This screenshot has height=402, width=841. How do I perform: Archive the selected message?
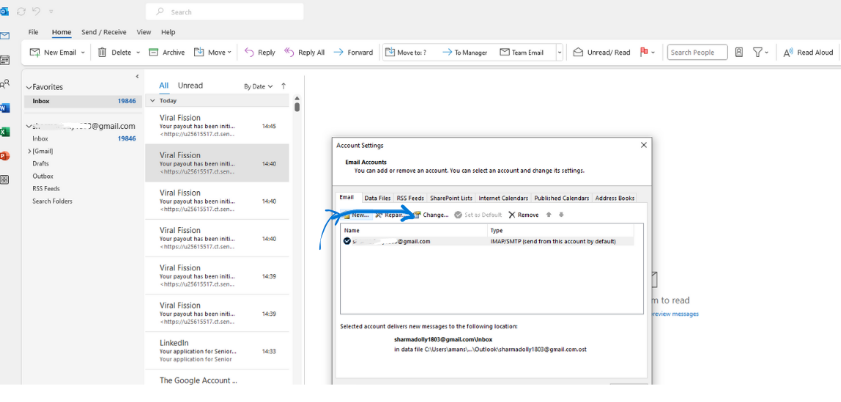coord(167,53)
